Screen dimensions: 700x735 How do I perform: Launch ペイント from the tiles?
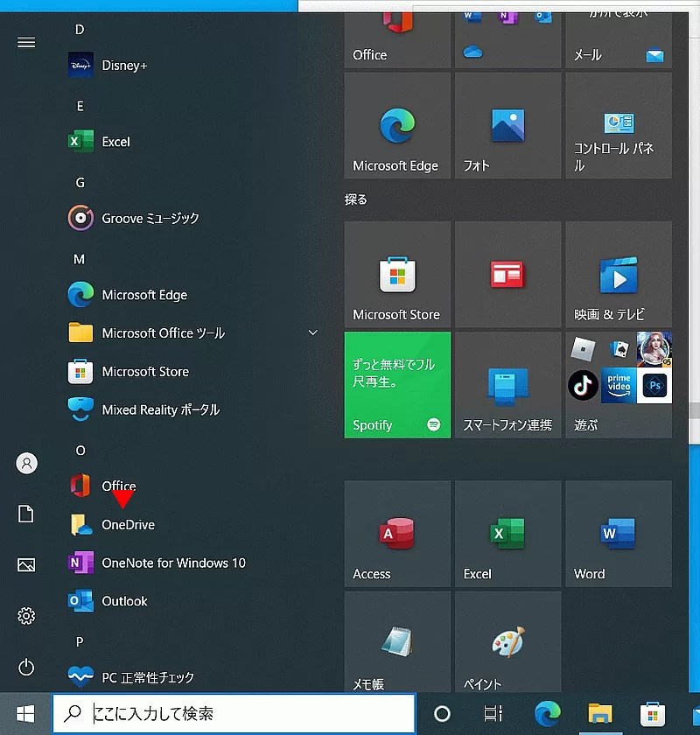pos(507,643)
